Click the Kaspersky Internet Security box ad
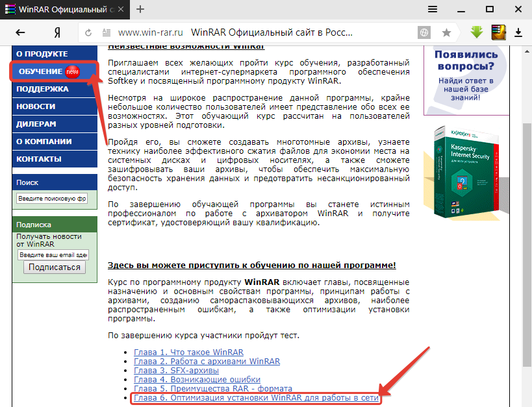The width and height of the screenshot is (532, 407). (466, 173)
